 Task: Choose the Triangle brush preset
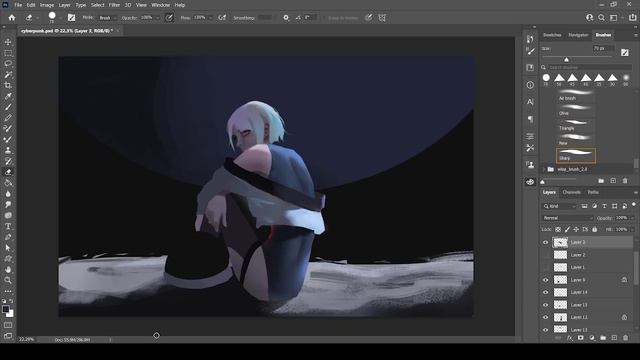click(575, 125)
